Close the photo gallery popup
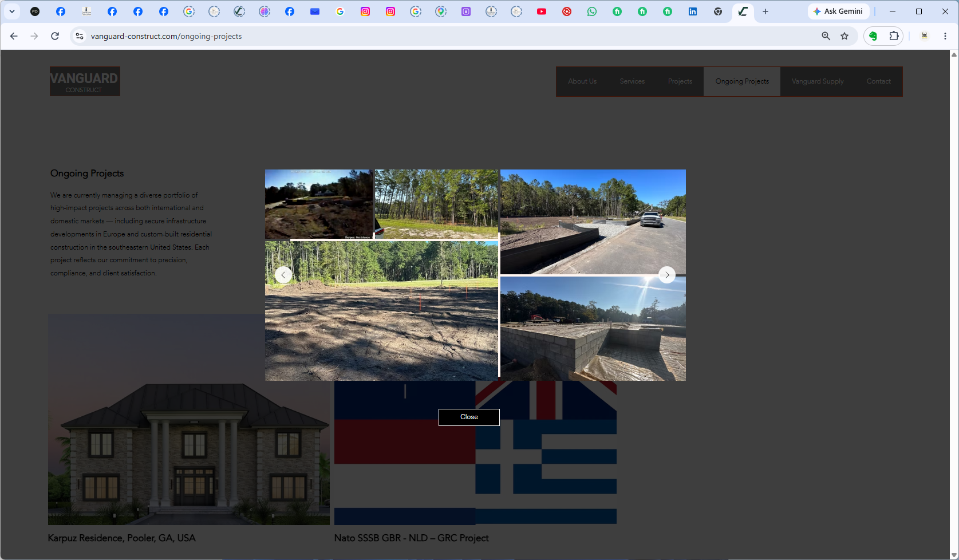This screenshot has height=560, width=959. 469,417
